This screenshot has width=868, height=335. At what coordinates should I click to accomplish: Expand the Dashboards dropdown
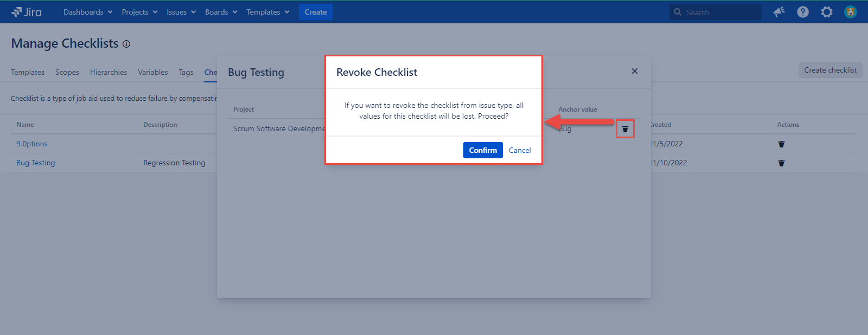click(88, 12)
